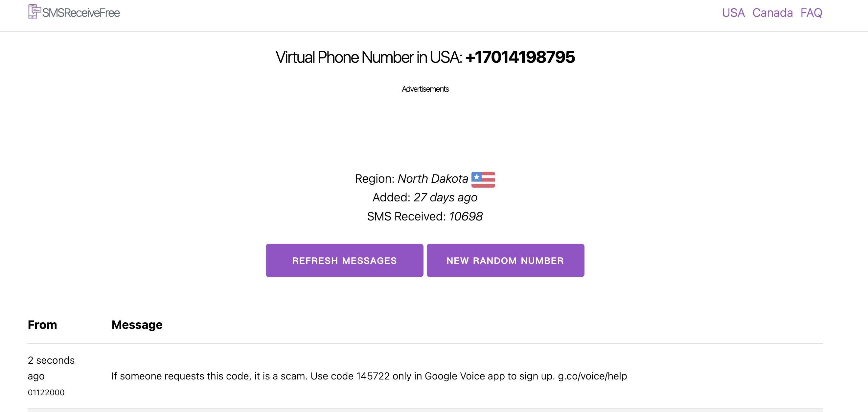Click the US flag icon
This screenshot has width=868, height=412.
coord(483,179)
